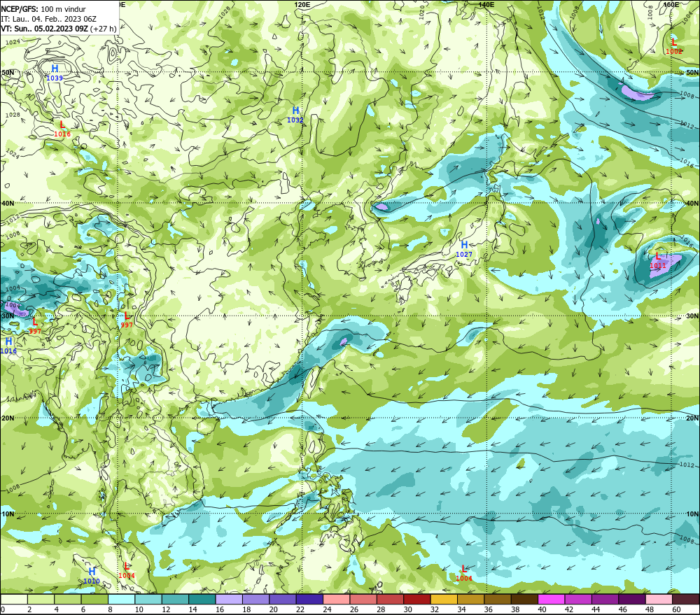Screen dimensions: 700x615
Task: Click the legend value 16
Action: pyautogui.click(x=220, y=609)
